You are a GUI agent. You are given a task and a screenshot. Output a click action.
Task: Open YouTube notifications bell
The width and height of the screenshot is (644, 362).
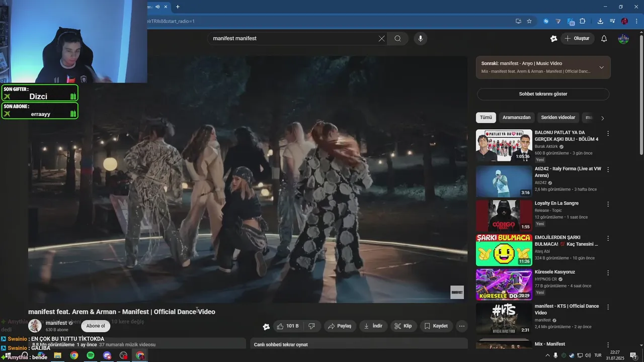[x=604, y=38]
